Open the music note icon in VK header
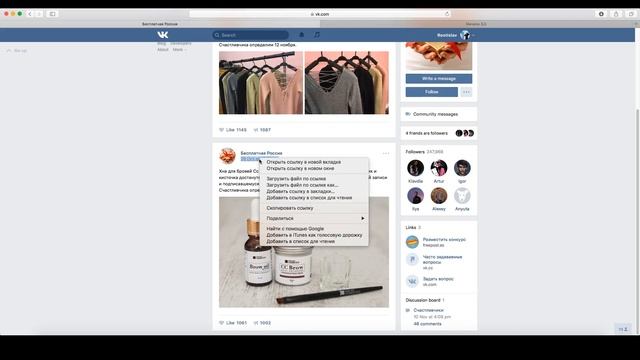640x360 pixels. click(x=317, y=35)
